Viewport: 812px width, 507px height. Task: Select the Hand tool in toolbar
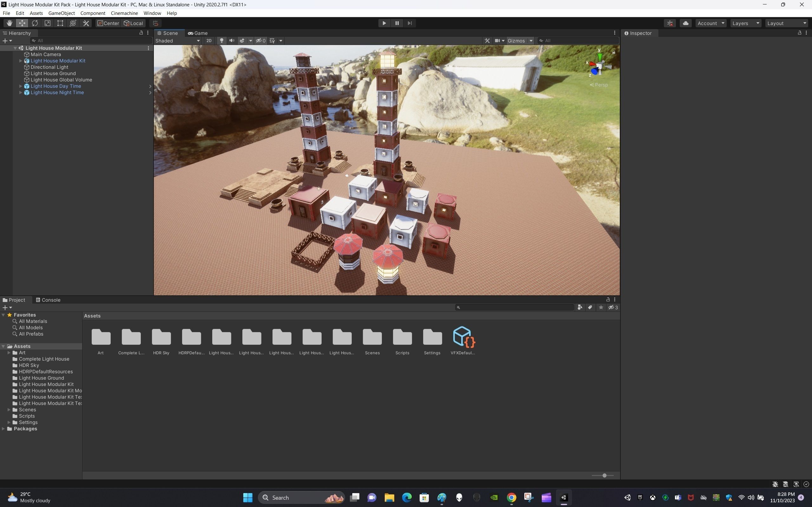coord(9,23)
